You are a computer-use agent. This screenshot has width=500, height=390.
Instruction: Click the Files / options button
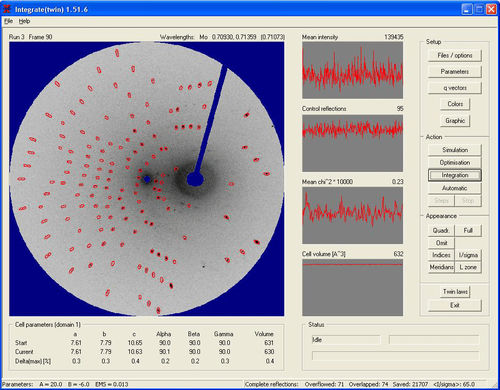tap(455, 55)
